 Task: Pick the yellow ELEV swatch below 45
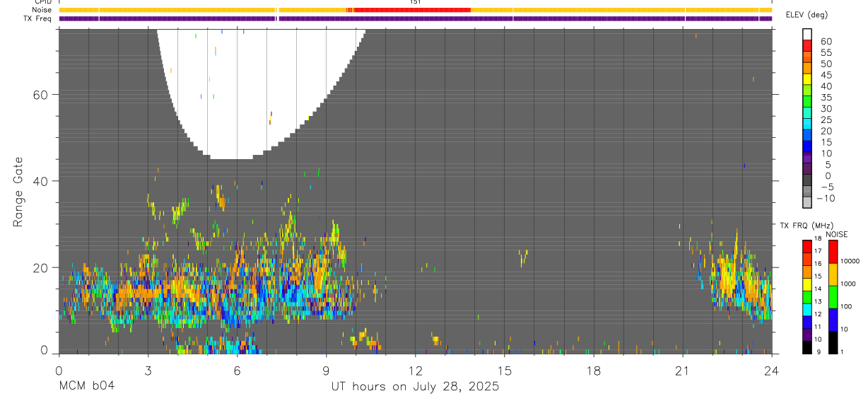[808, 79]
